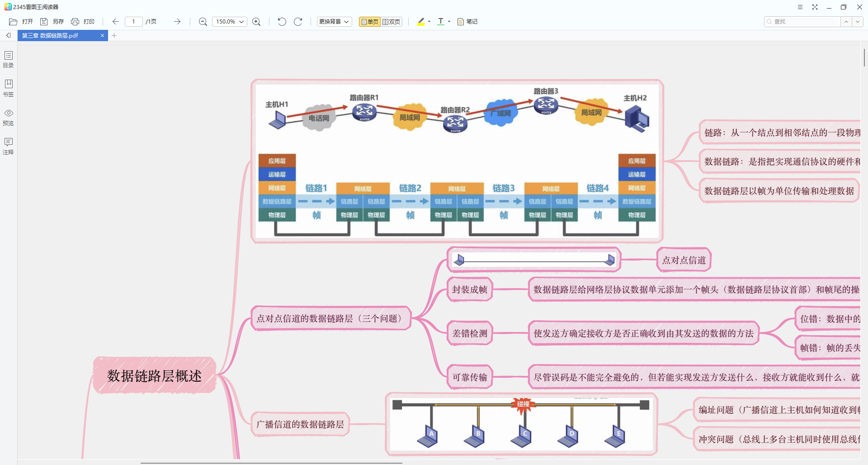Click the yellow highlighter color tool

pyautogui.click(x=421, y=22)
